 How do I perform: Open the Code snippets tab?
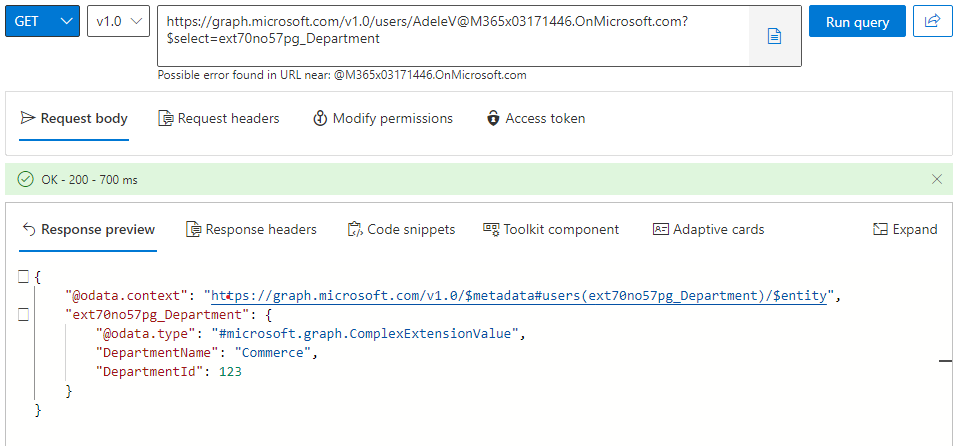click(x=401, y=229)
